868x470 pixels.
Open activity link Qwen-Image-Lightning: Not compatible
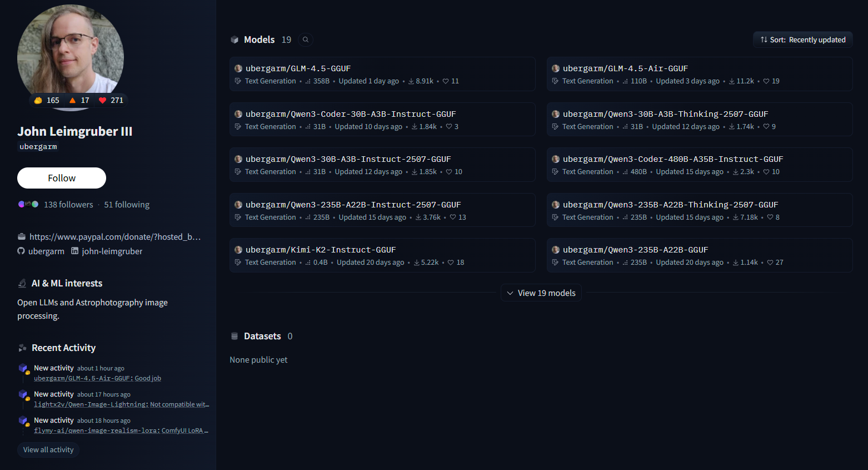pos(122,404)
